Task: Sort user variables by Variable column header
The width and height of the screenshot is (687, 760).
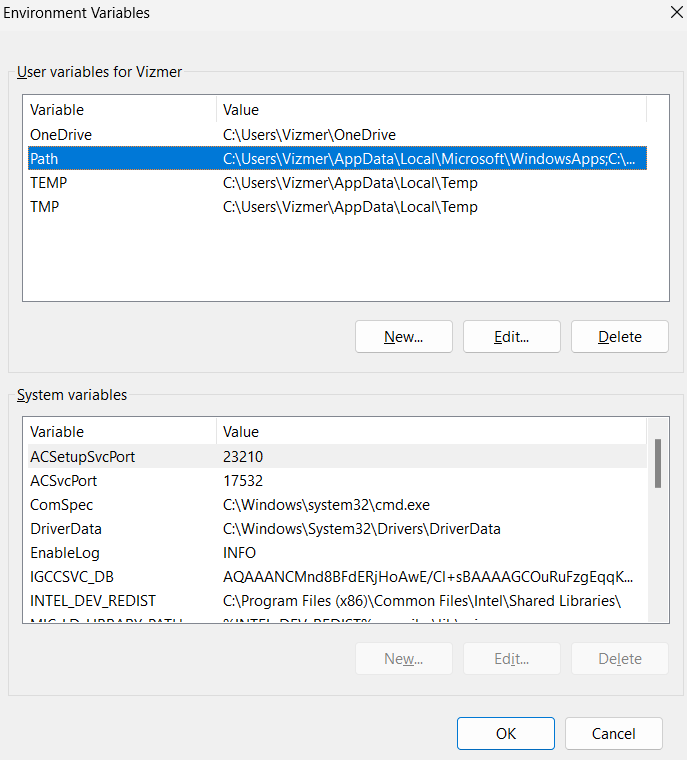Action: [118, 110]
